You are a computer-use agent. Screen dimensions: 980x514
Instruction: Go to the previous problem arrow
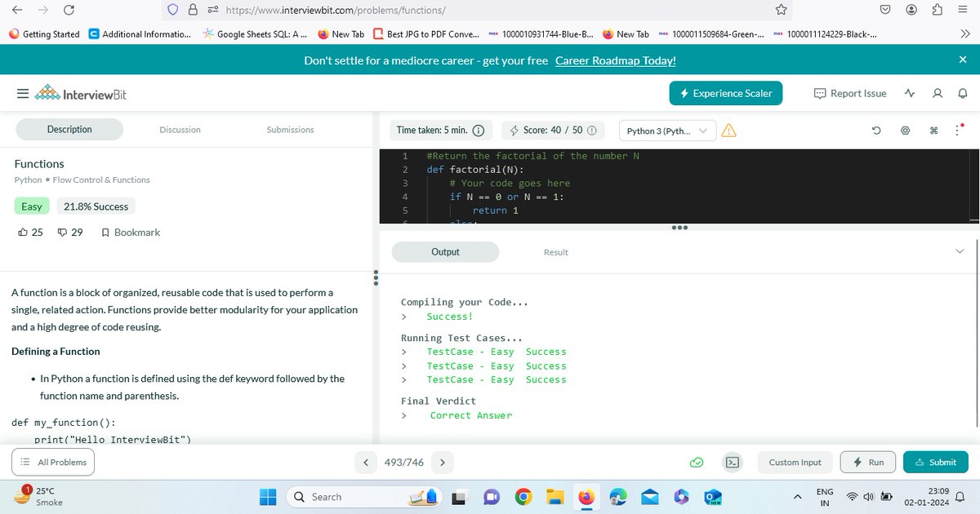pos(366,463)
